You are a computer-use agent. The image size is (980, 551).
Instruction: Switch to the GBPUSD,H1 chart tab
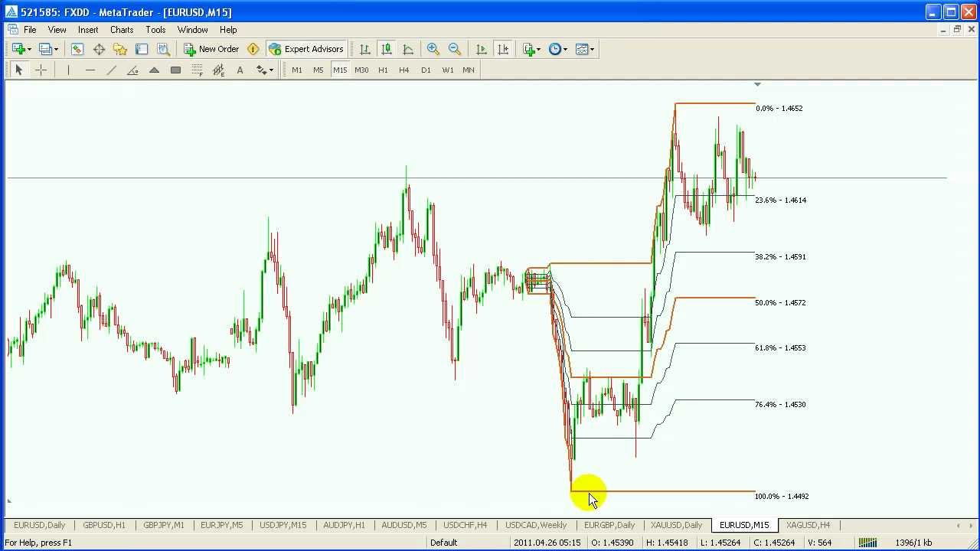coord(104,525)
